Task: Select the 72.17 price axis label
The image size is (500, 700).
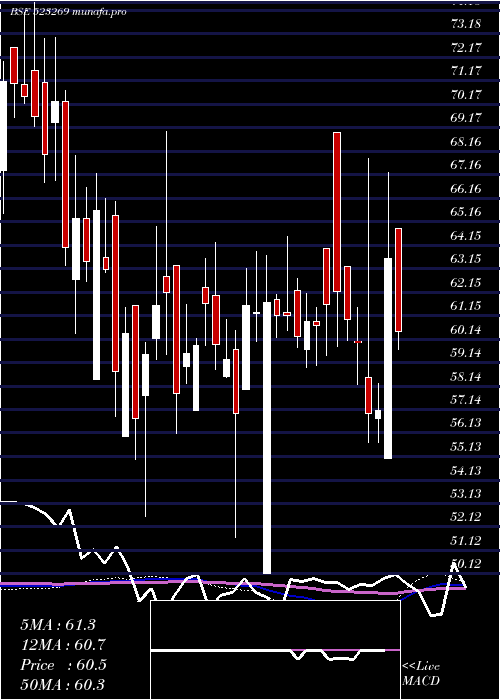Action: click(466, 47)
